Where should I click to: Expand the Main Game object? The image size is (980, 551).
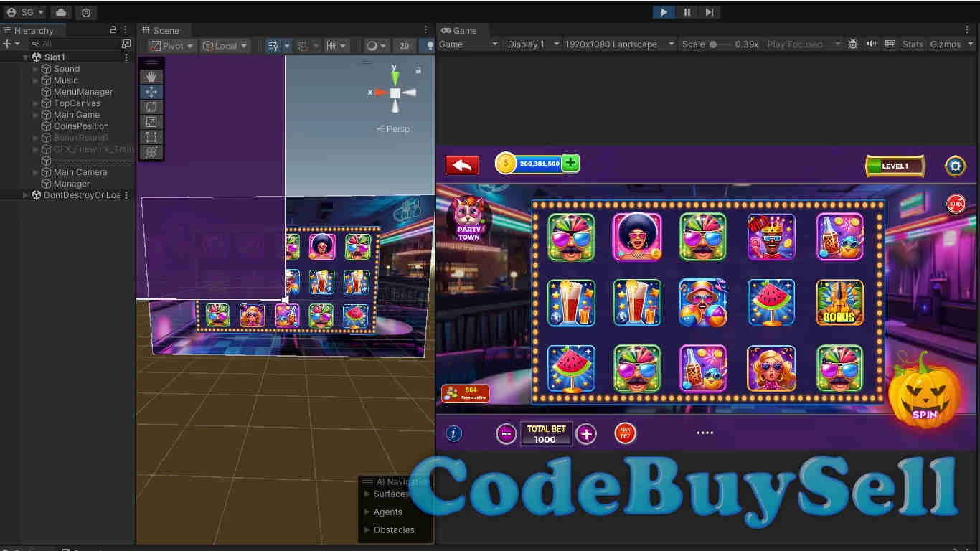tap(36, 115)
